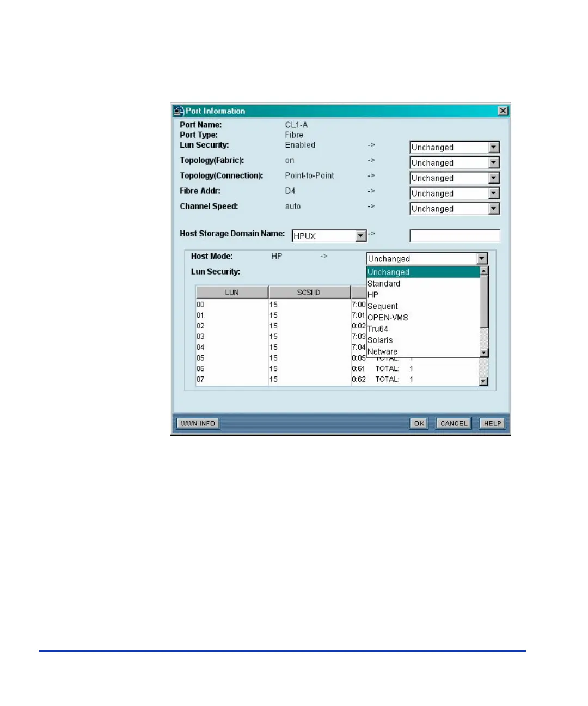Open the Topology(Connection) Unchanged dropdown
The width and height of the screenshot is (588, 706).
click(455, 178)
